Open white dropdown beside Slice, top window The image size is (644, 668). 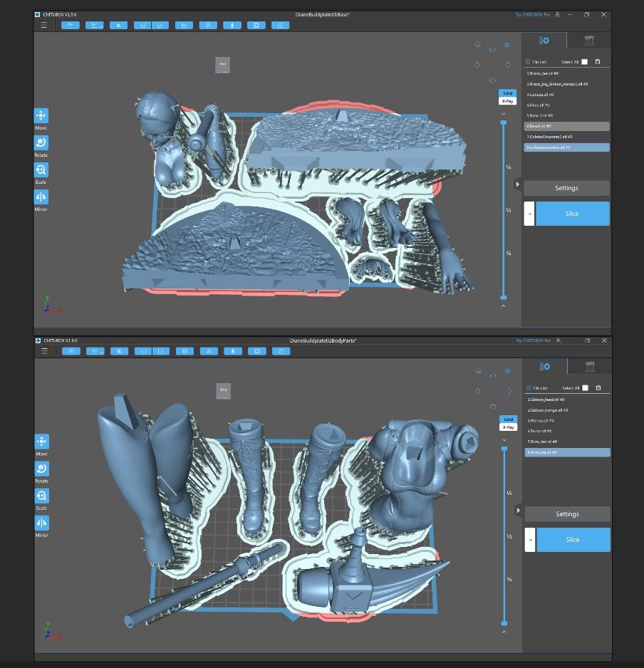click(x=529, y=214)
